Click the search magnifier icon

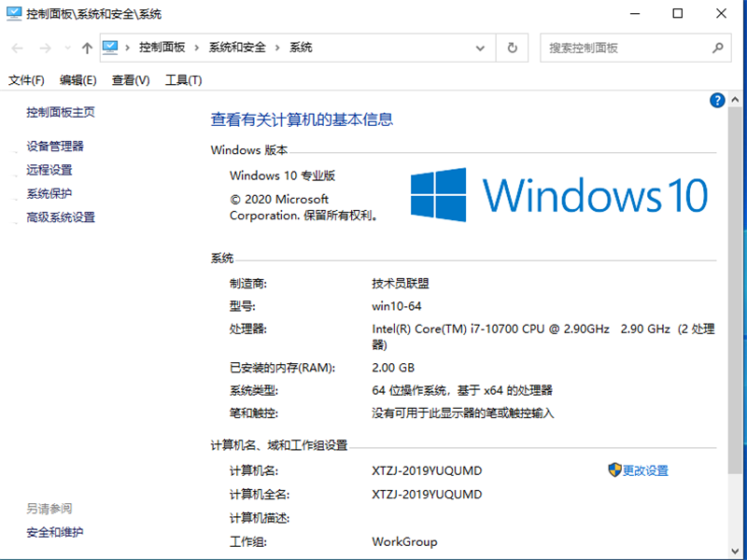(717, 48)
